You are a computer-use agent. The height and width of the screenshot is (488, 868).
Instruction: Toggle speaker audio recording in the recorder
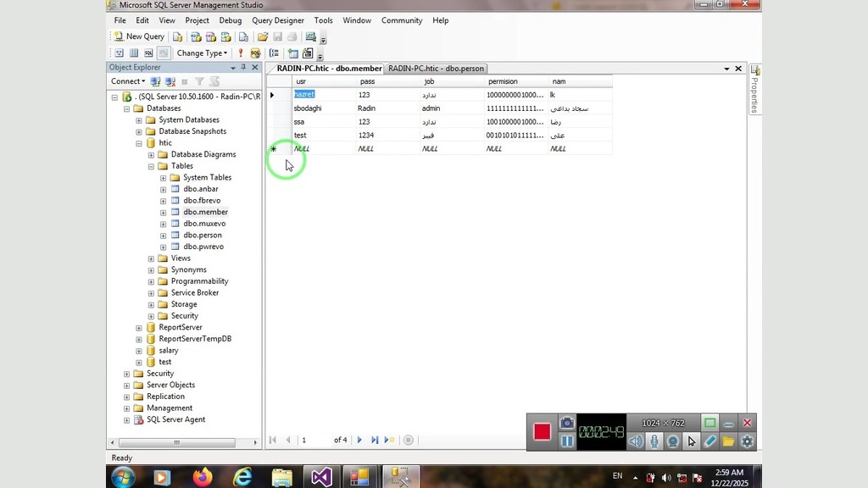[636, 441]
